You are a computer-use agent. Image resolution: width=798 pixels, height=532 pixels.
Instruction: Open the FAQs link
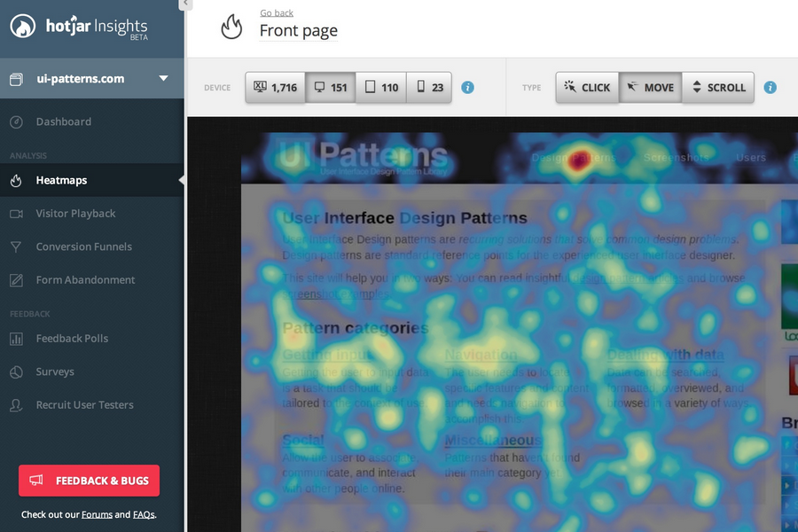144,514
